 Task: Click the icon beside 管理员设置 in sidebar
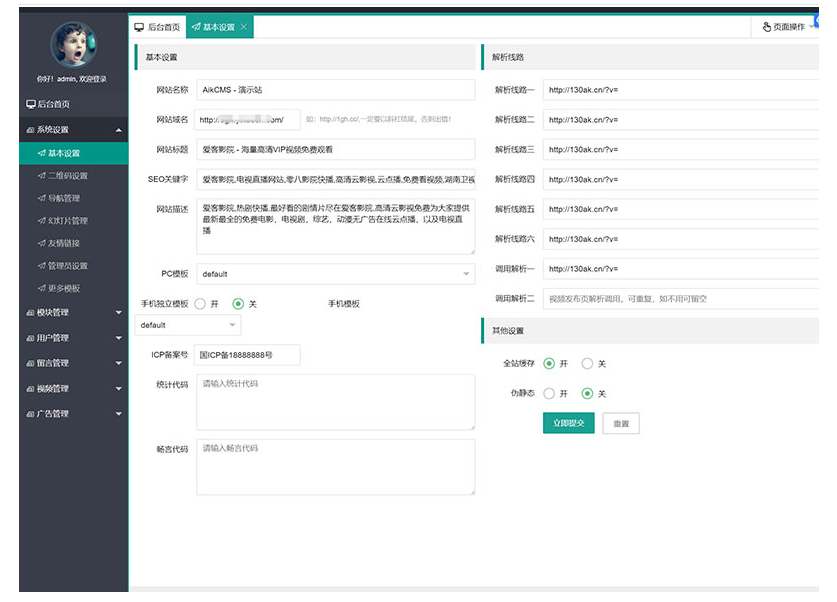coord(41,266)
